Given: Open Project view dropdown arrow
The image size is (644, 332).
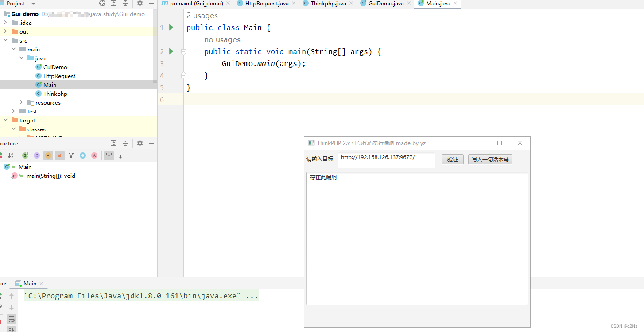Looking at the screenshot, I should click(x=33, y=4).
